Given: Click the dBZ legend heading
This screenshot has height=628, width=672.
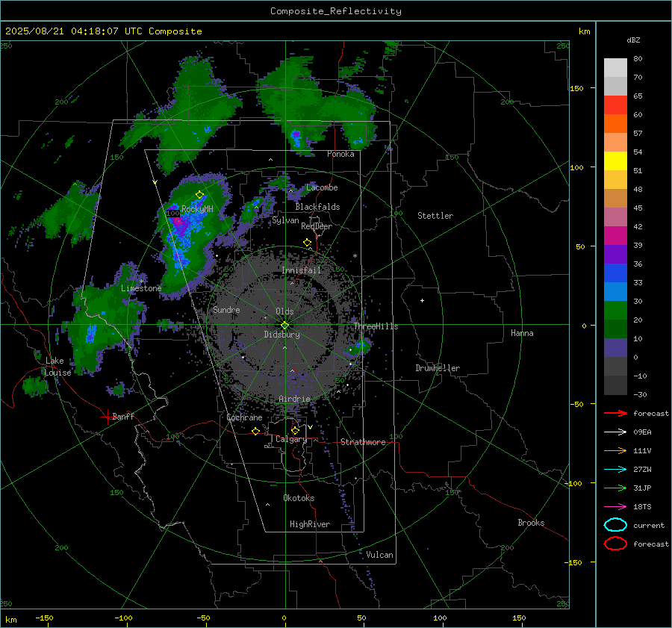Looking at the screenshot, I should coord(633,40).
